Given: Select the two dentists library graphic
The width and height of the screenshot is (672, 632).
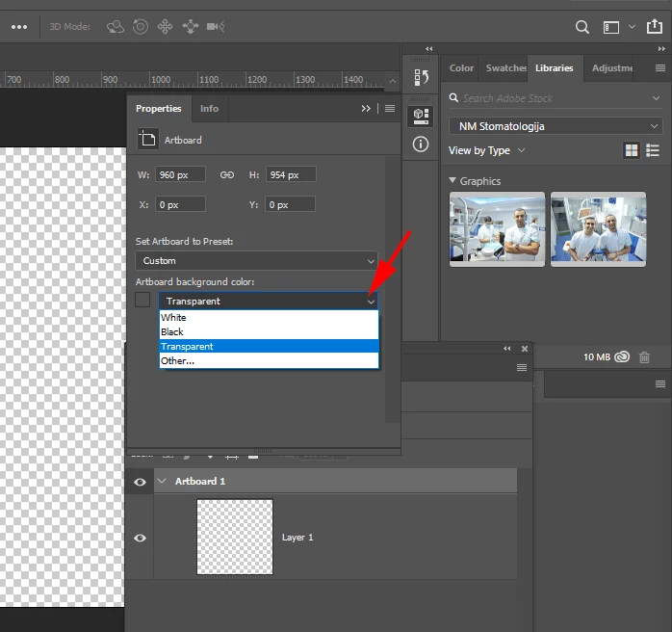Looking at the screenshot, I should click(598, 229).
